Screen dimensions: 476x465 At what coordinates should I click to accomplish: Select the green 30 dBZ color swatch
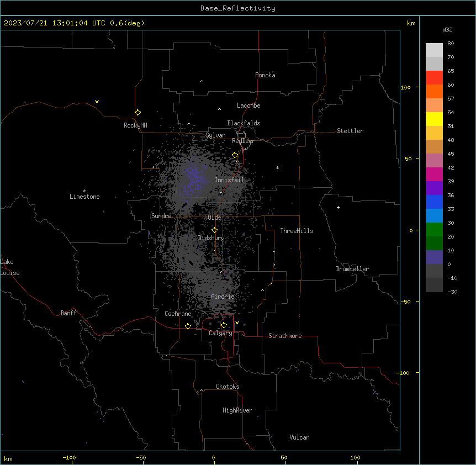434,230
